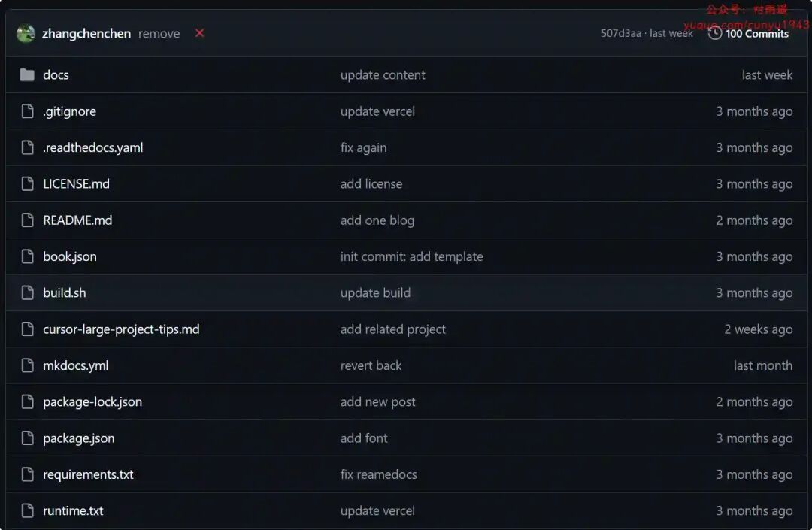Viewport: 812px width, 530px height.
Task: View the "fix reamedocs" commit message
Action: point(378,475)
